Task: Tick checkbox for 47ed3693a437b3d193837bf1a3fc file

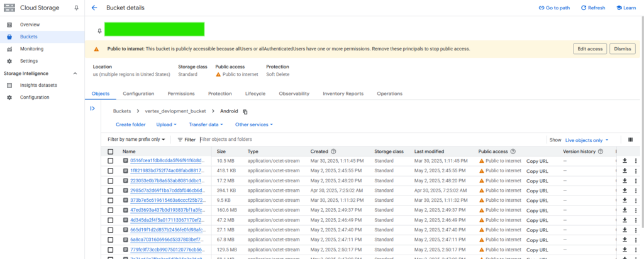Action: [111, 209]
